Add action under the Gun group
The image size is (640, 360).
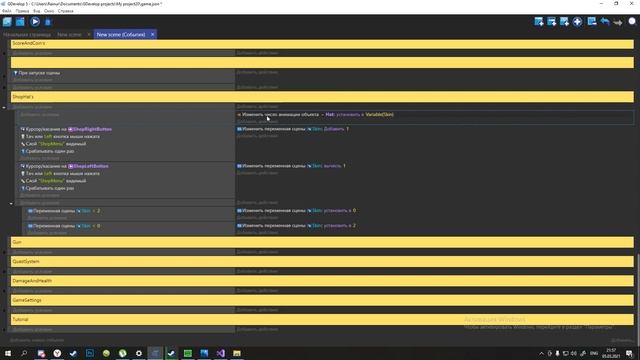pyautogui.click(x=257, y=252)
